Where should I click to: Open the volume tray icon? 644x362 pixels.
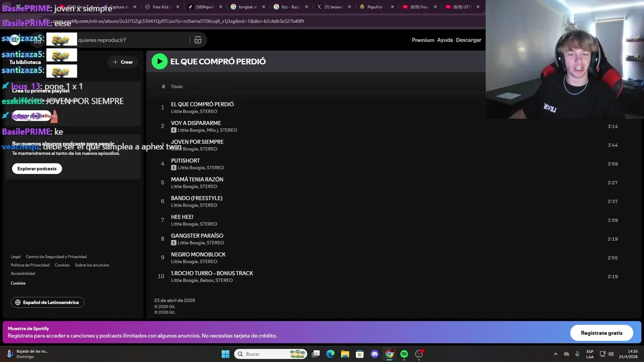(x=611, y=354)
